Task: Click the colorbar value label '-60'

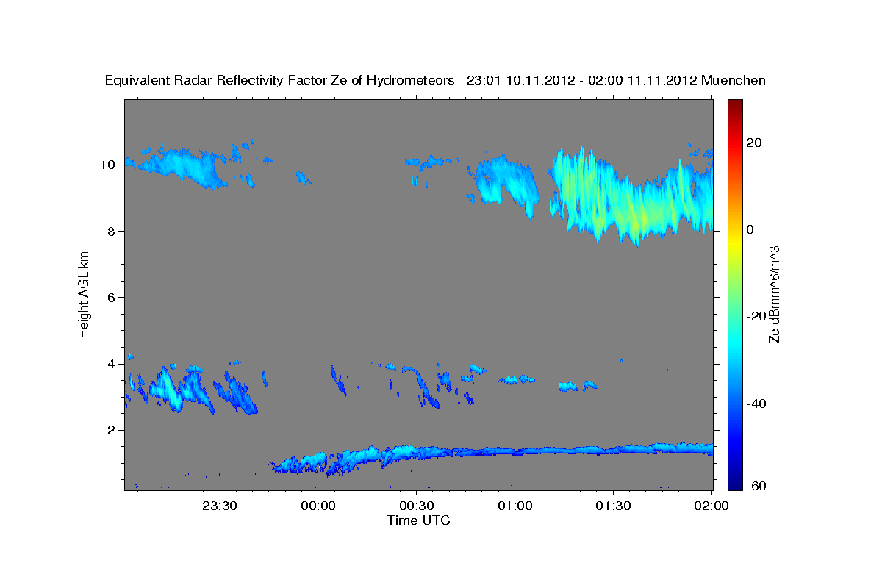Action: point(756,487)
